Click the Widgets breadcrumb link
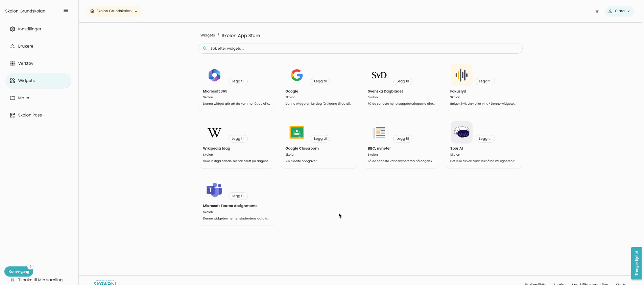 [x=208, y=35]
